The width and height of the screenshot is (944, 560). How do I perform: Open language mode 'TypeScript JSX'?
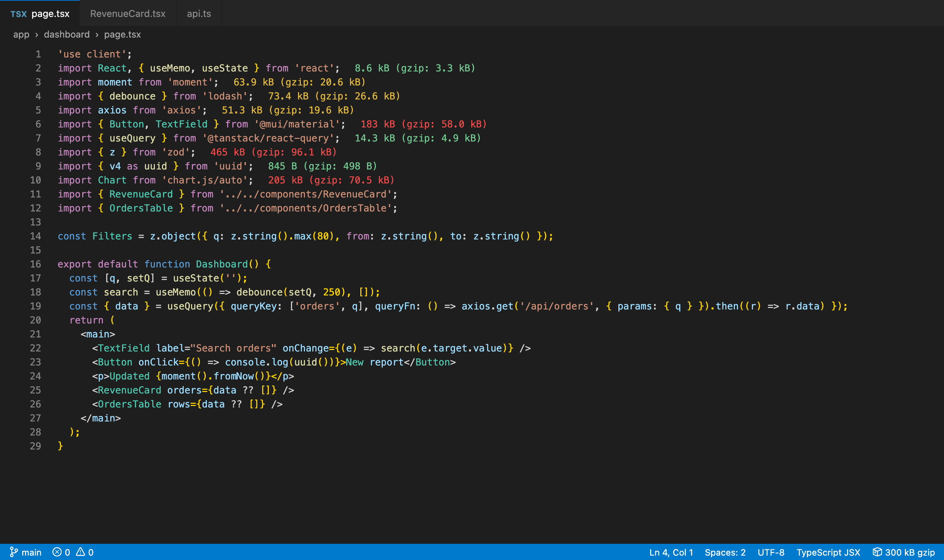828,552
